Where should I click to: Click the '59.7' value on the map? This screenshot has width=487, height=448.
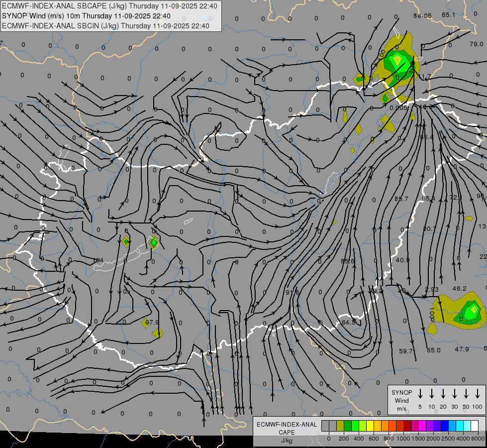point(406,351)
